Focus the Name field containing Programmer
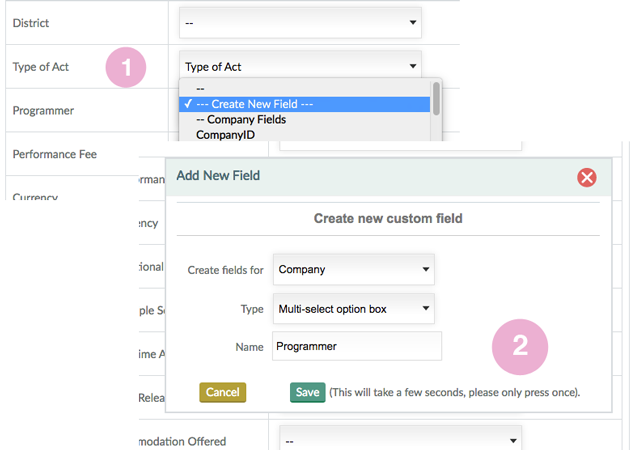Image resolution: width=635 pixels, height=450 pixels. point(357,346)
